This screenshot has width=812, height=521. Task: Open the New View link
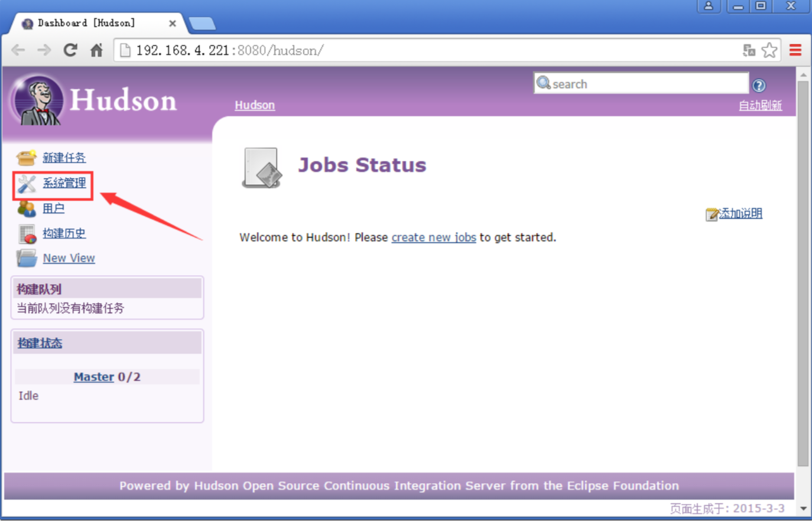point(69,258)
